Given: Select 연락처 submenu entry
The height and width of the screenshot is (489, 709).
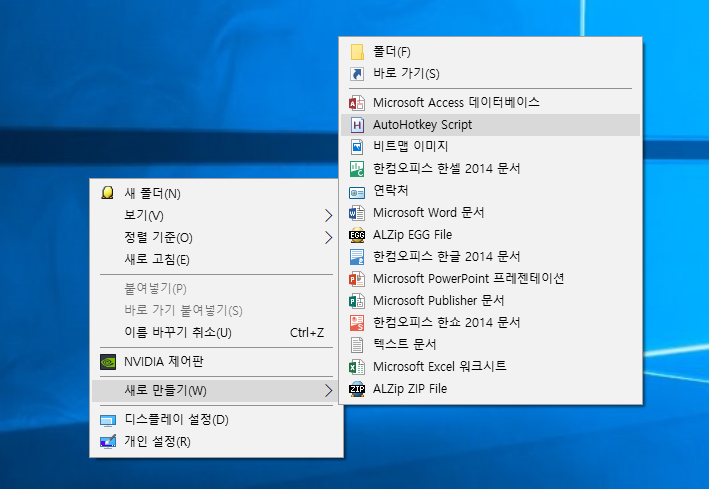Looking at the screenshot, I should coord(490,190).
